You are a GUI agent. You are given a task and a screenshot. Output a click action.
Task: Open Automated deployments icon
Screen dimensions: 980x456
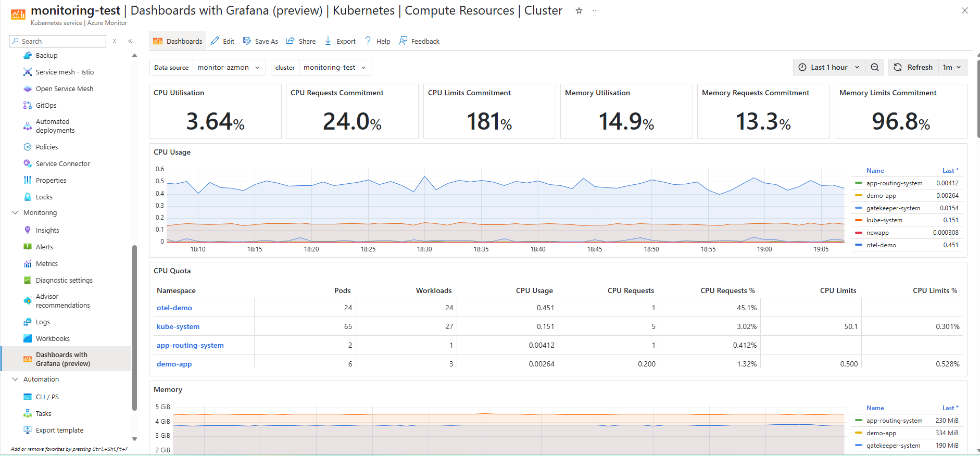tap(28, 126)
